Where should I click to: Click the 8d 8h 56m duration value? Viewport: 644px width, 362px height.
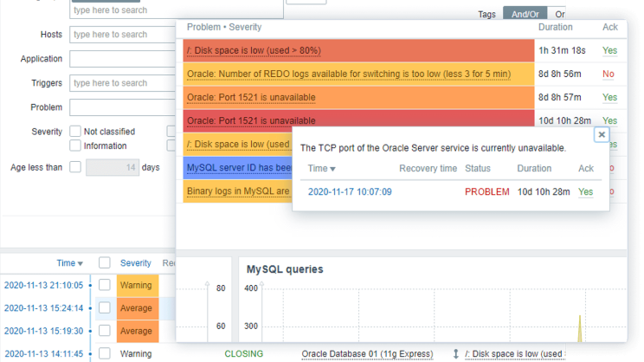(559, 74)
